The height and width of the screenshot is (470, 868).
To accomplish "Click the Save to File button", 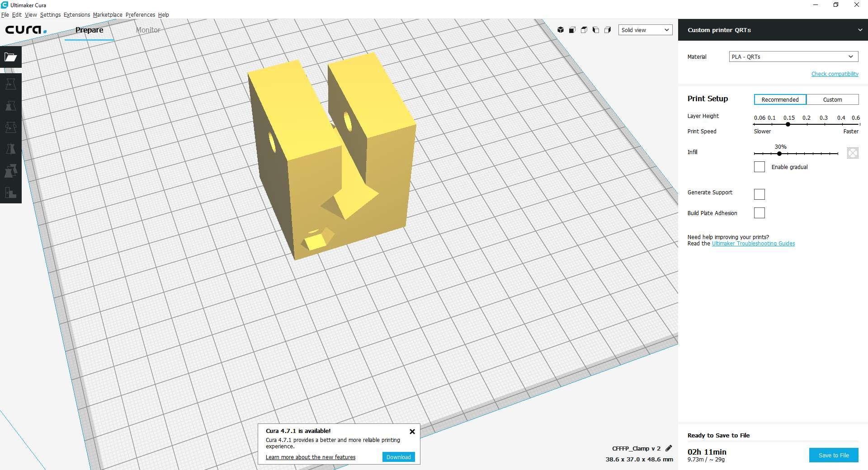I will pos(834,455).
